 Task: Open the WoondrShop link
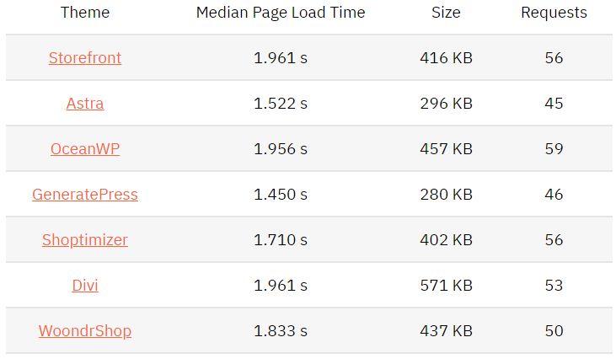click(85, 331)
